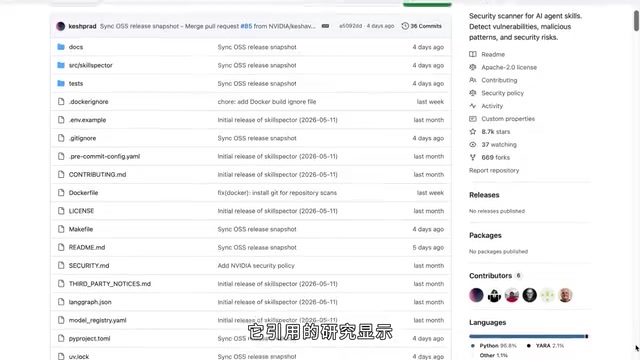640x360 pixels.
Task: Click Report repository link
Action: 494,170
